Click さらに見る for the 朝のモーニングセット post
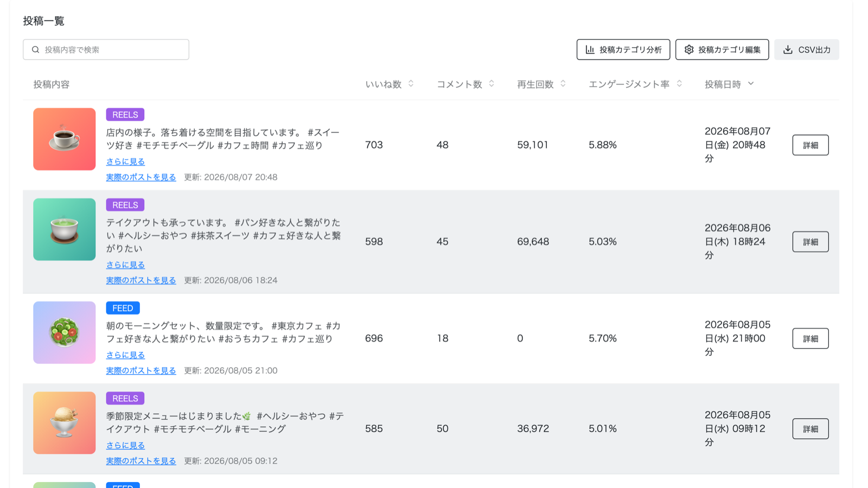The height and width of the screenshot is (488, 868). pos(125,355)
